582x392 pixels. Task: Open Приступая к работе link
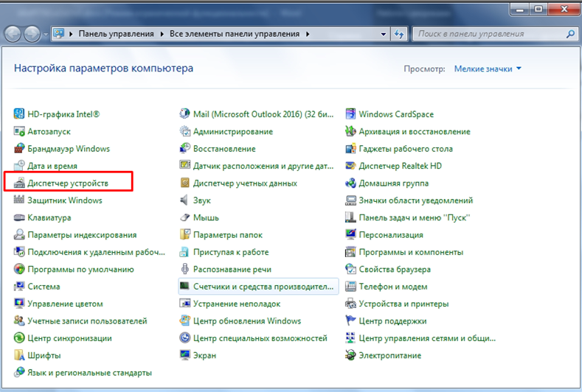tap(231, 252)
